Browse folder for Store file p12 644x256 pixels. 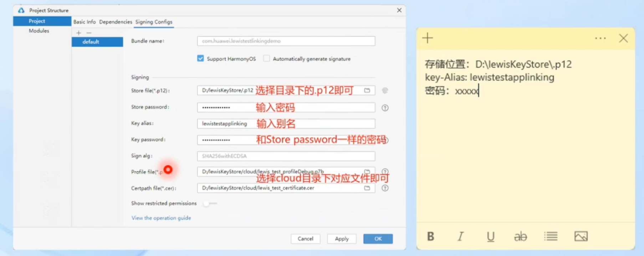click(367, 91)
